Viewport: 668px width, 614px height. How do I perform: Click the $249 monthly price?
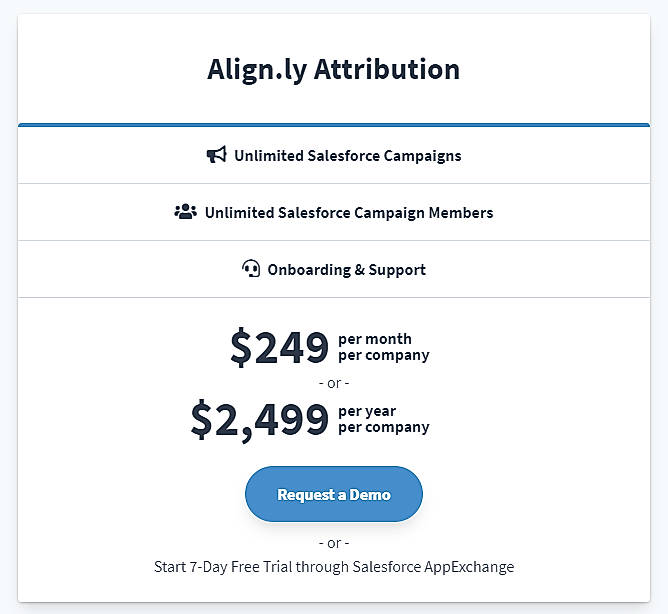click(x=279, y=347)
